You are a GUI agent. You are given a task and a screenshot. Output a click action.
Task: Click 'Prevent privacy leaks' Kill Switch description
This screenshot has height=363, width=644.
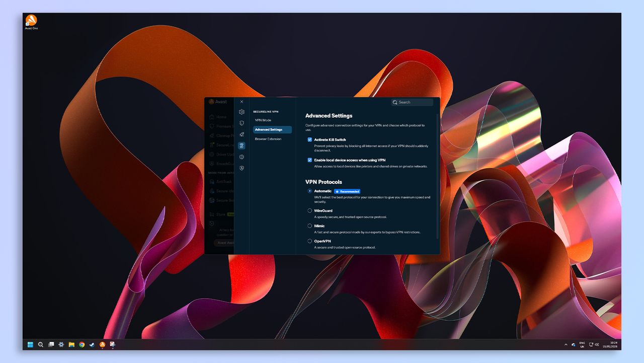click(x=371, y=148)
